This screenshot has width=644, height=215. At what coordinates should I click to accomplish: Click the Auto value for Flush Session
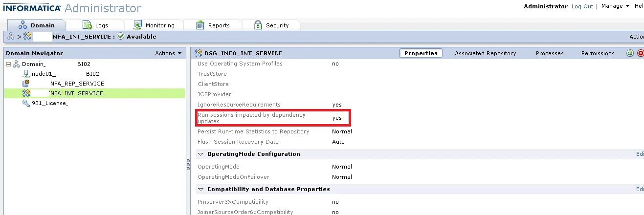click(x=338, y=142)
